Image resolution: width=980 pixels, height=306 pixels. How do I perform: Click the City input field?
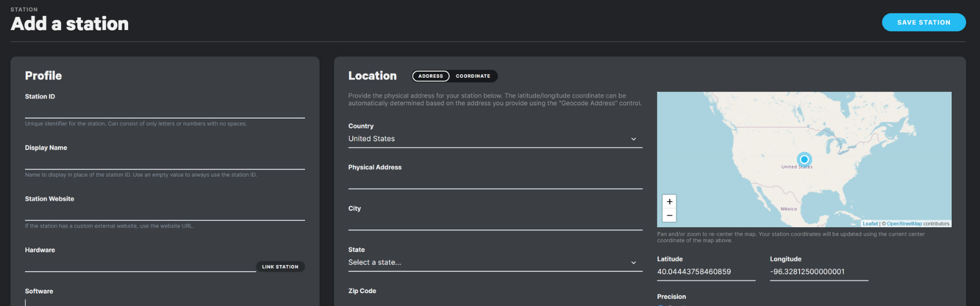[x=495, y=223]
